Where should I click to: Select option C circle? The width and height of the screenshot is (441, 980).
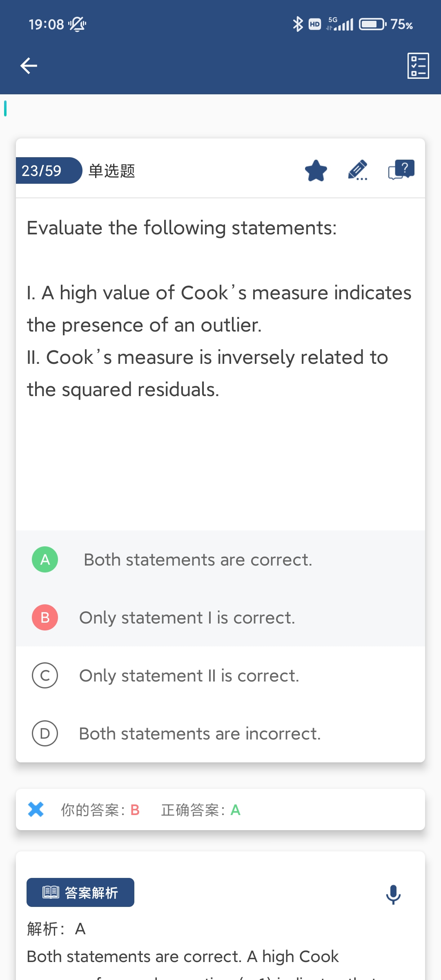coord(45,675)
